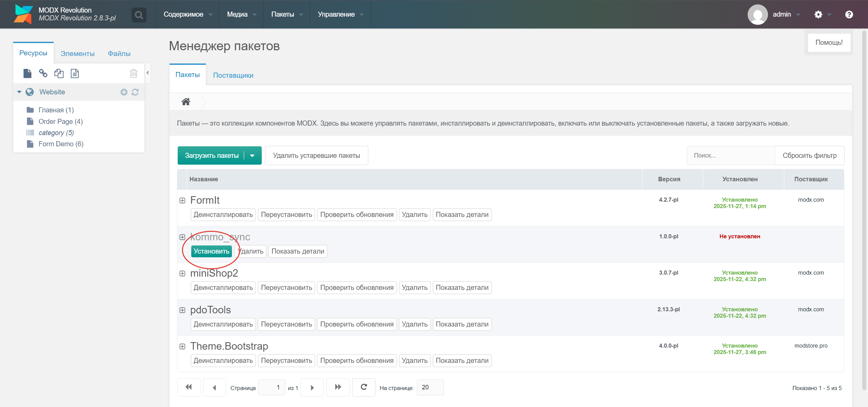Switch to the Элементы tab

(77, 54)
